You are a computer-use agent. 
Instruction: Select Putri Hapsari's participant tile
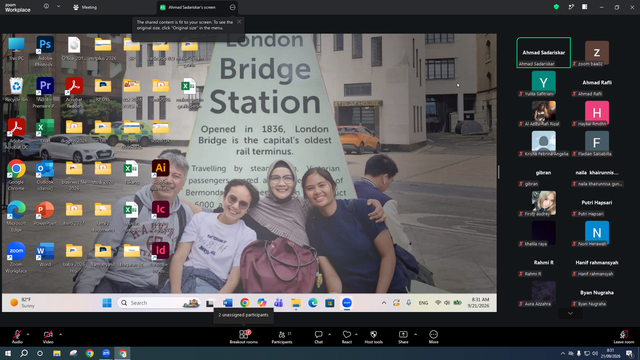coord(597,203)
